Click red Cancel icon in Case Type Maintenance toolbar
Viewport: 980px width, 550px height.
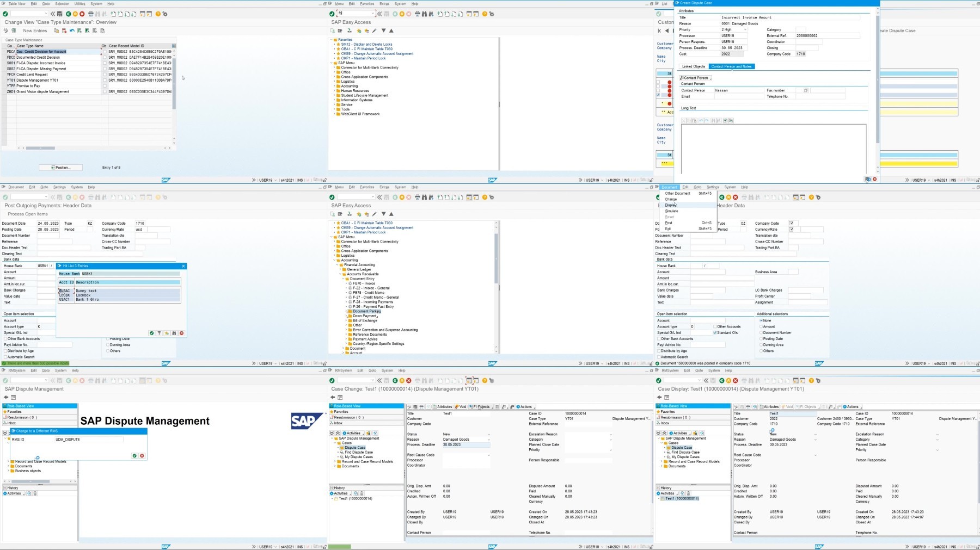(82, 14)
